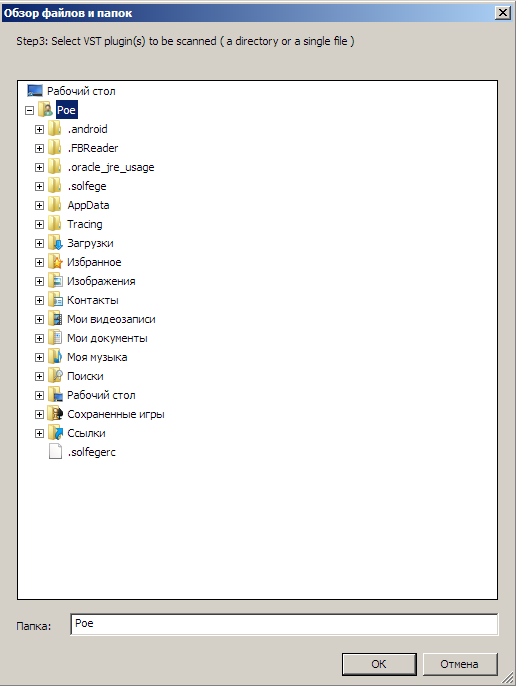The width and height of the screenshot is (516, 686).
Task: Expand the Сохраненные игры folder
Action: [x=39, y=415]
